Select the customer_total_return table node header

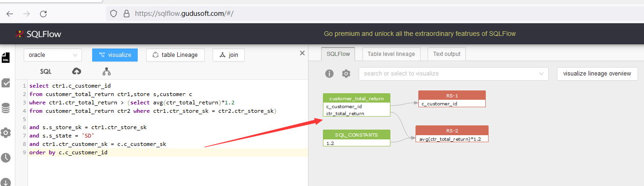[x=356, y=98]
